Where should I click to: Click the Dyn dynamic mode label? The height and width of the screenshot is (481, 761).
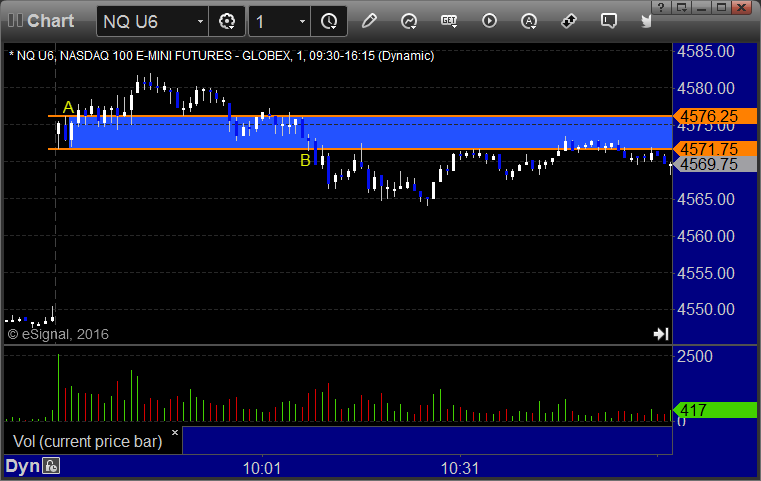click(x=22, y=466)
